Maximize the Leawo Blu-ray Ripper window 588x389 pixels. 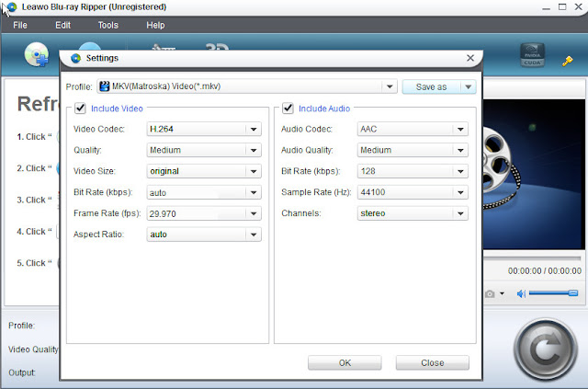pyautogui.click(x=562, y=6)
